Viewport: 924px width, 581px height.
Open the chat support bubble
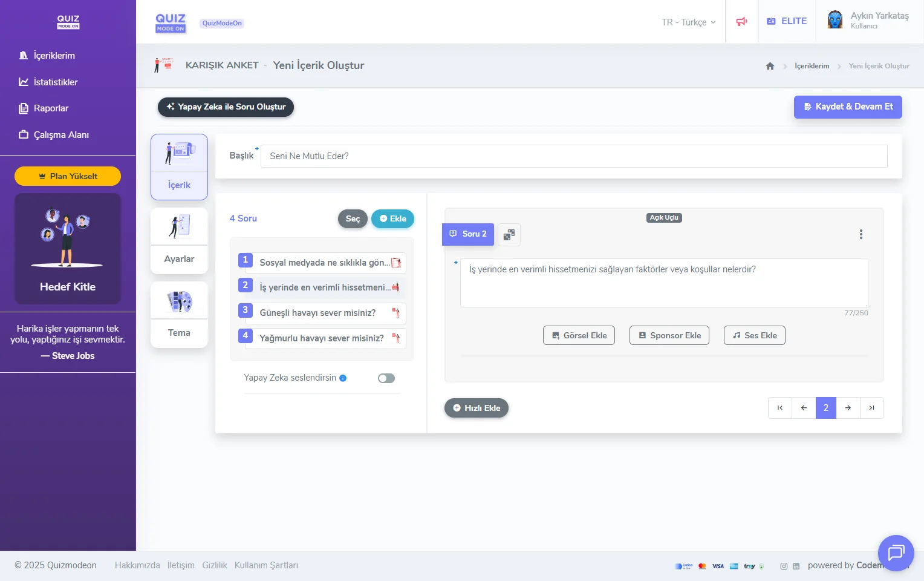click(x=896, y=553)
